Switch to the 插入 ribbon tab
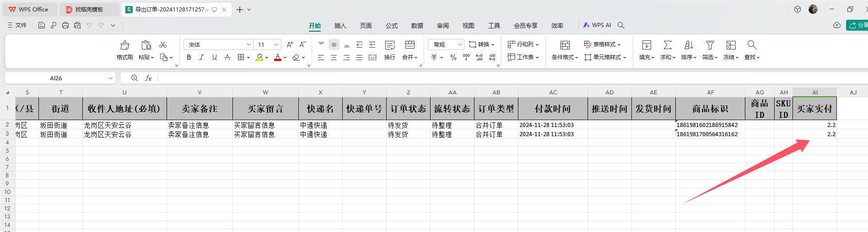The height and width of the screenshot is (232, 868). [340, 26]
